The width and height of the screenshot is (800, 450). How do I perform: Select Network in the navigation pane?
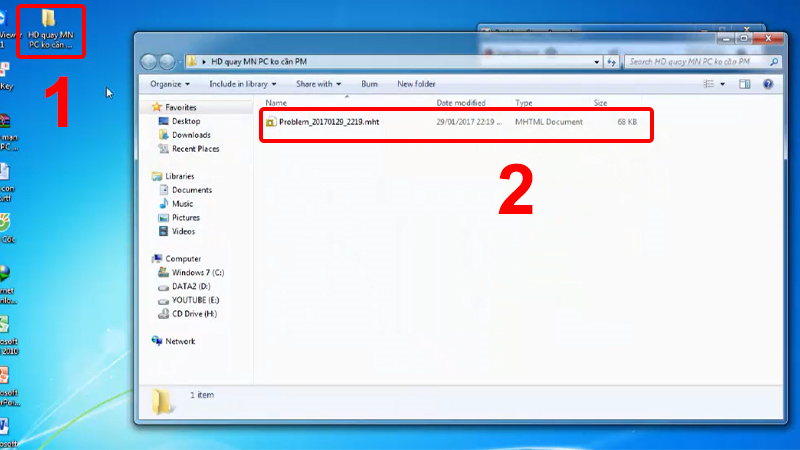click(x=180, y=341)
